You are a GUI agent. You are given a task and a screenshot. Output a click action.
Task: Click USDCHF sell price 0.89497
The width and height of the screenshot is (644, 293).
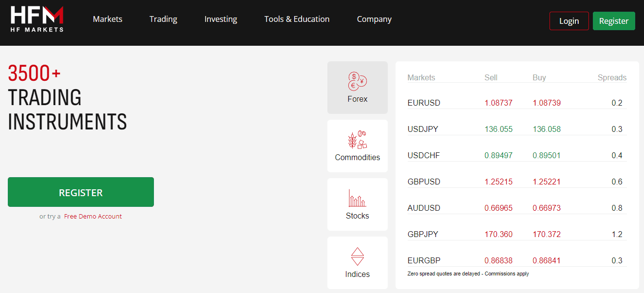[x=498, y=156]
